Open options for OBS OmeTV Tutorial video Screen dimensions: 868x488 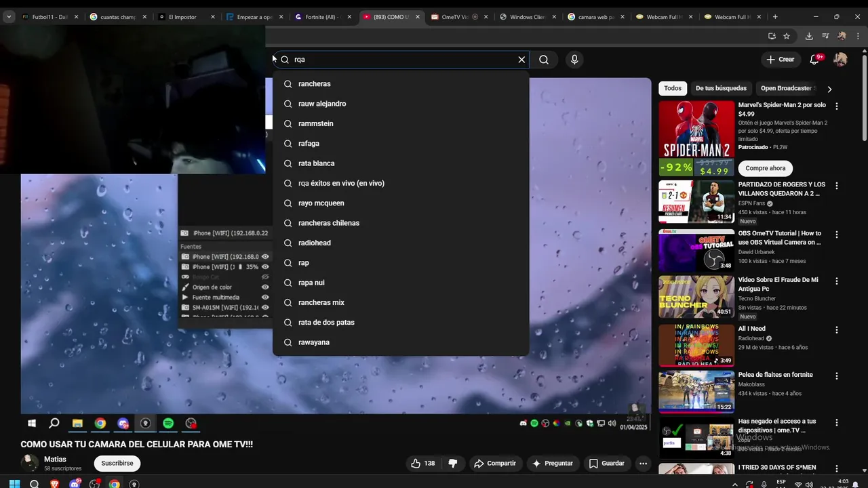tap(837, 235)
